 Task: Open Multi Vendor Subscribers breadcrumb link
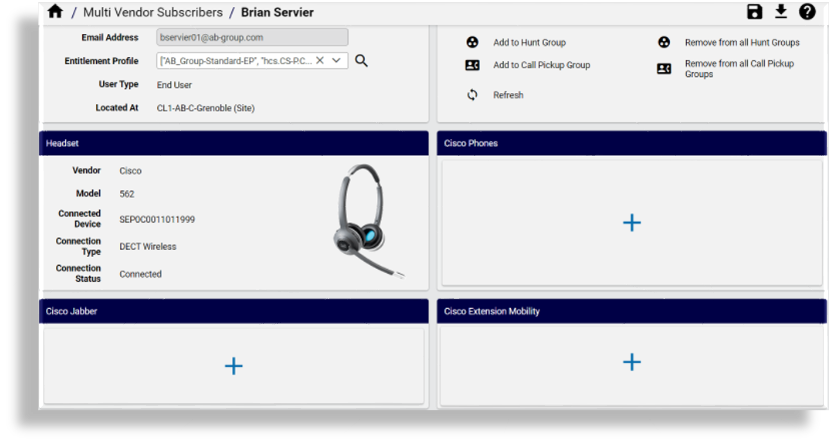coord(152,12)
